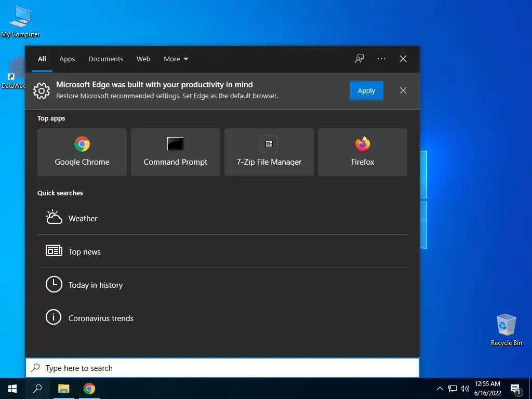Select the DataWag desktop shortcut
The height and width of the screenshot is (399, 532).
tap(13, 73)
